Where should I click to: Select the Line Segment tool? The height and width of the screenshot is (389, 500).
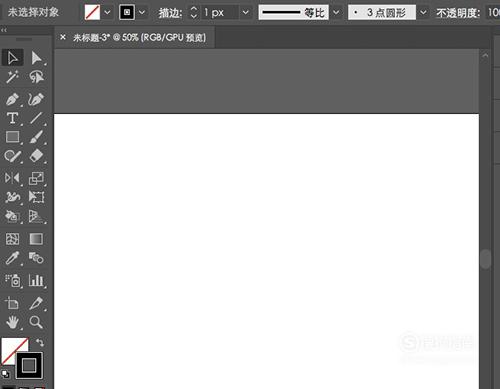click(36, 118)
